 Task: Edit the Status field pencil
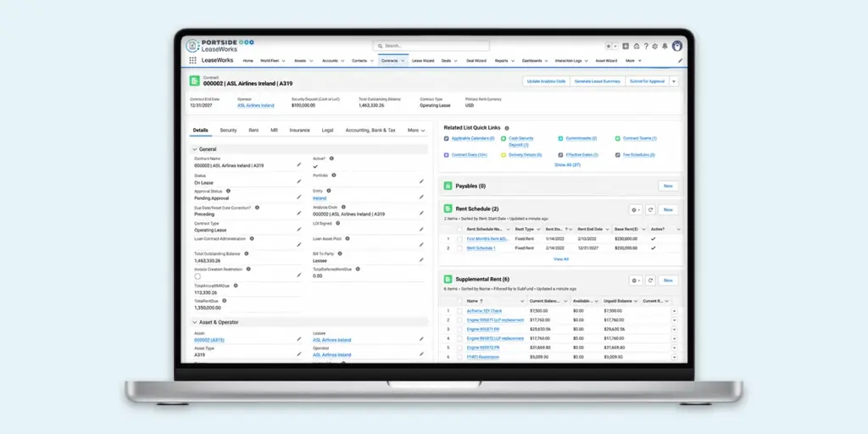pos(299,181)
